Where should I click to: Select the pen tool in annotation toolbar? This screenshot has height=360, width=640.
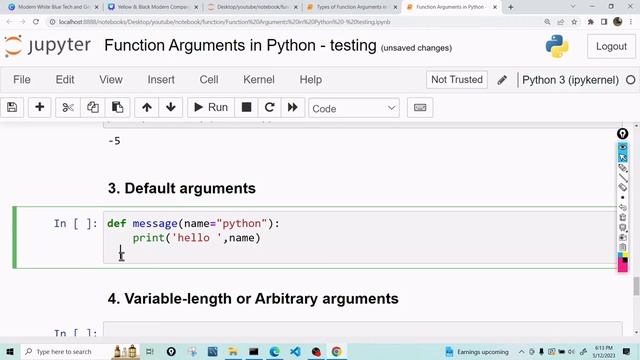(x=622, y=167)
